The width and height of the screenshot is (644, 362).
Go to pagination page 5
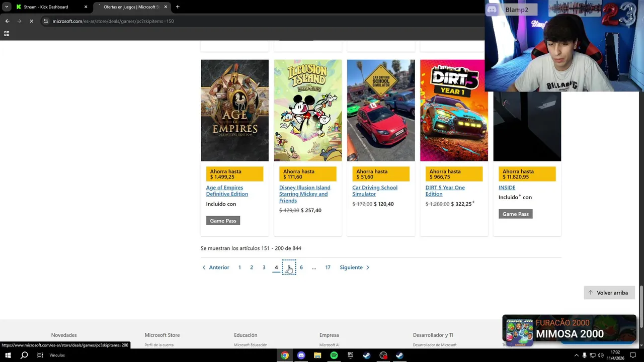289,267
